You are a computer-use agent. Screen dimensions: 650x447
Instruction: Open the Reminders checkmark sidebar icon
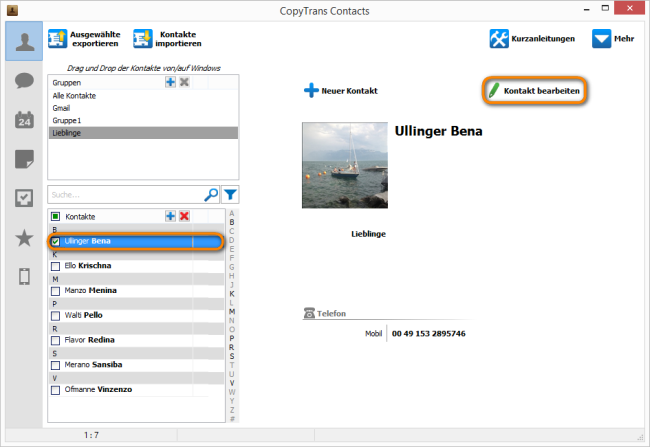click(x=24, y=198)
